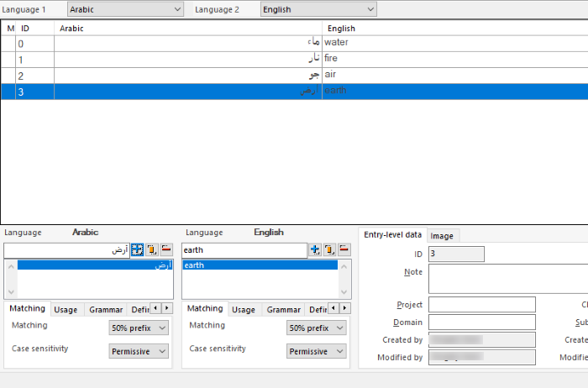Click the change term icon in Arabic panel
The width and height of the screenshot is (588, 388).
[151, 250]
